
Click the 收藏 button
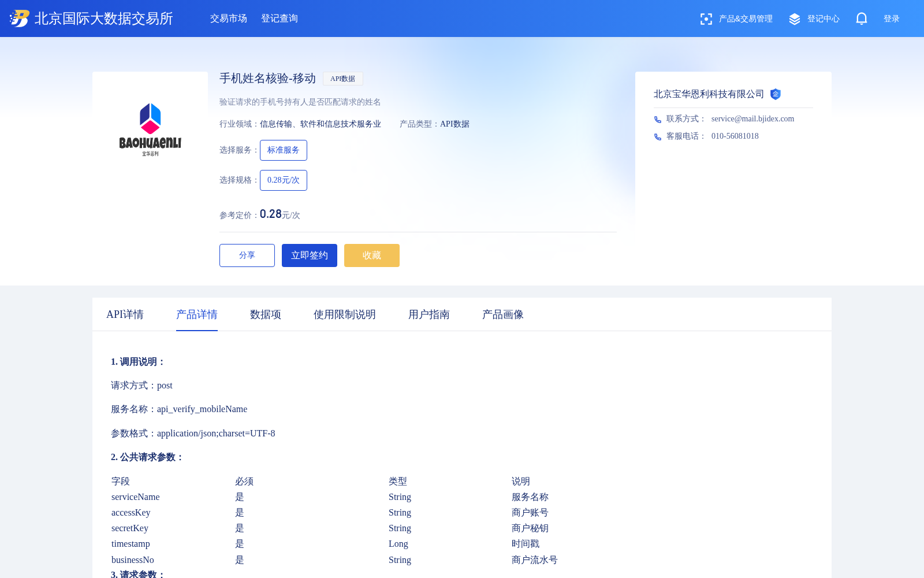(x=372, y=255)
